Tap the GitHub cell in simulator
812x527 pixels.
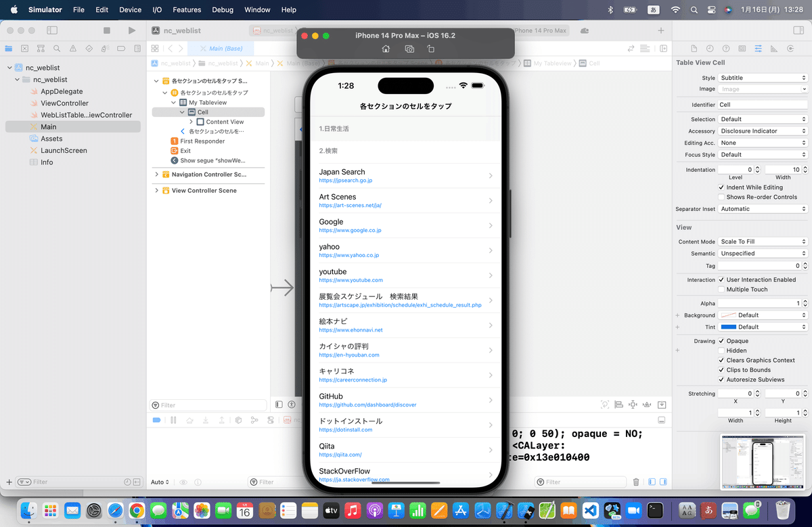click(405, 400)
